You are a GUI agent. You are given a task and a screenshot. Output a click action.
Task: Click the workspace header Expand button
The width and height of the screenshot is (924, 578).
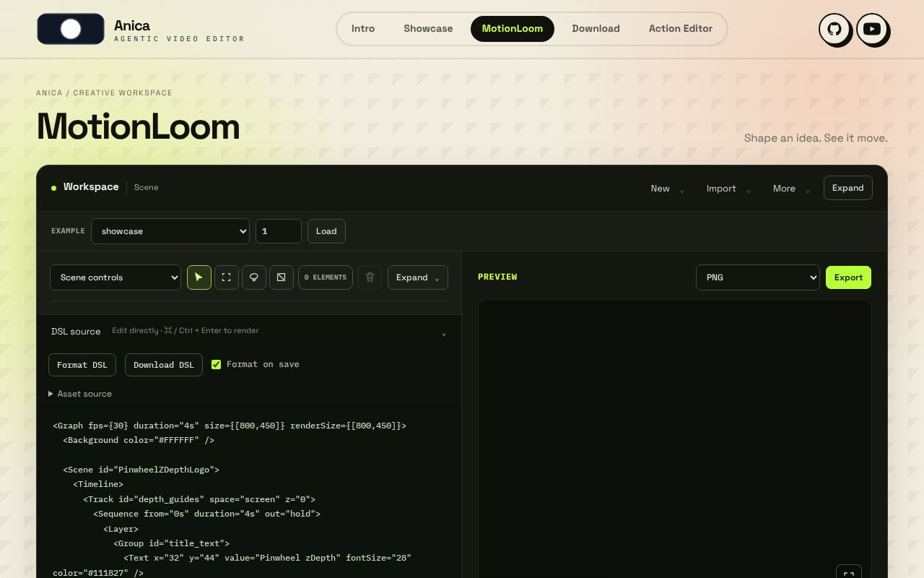tap(848, 188)
